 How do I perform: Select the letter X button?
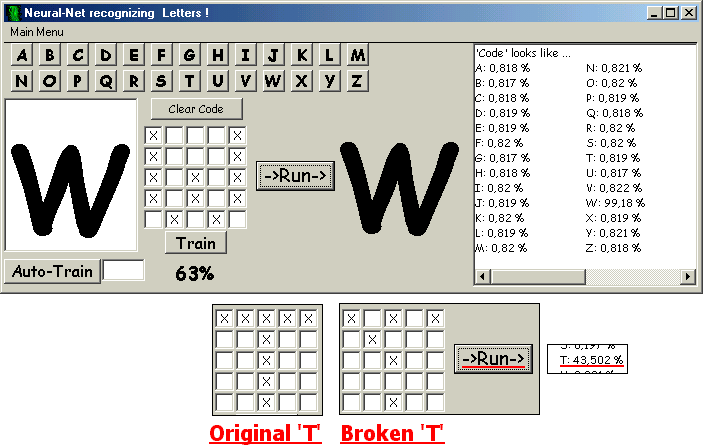(x=302, y=81)
